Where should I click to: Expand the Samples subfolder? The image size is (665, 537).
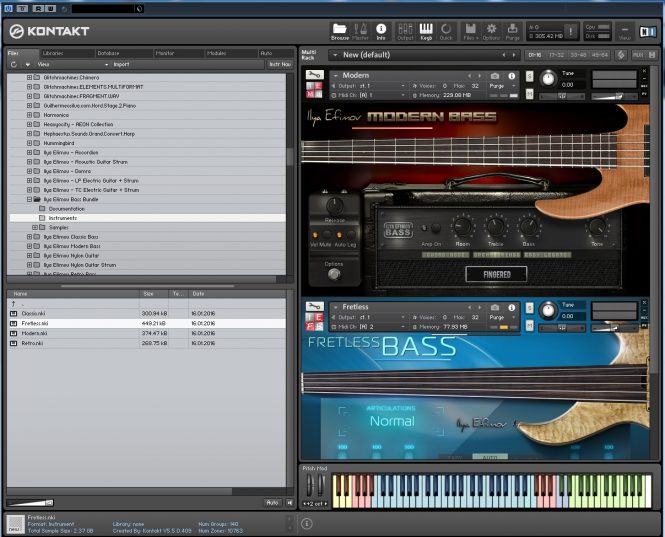click(35, 227)
